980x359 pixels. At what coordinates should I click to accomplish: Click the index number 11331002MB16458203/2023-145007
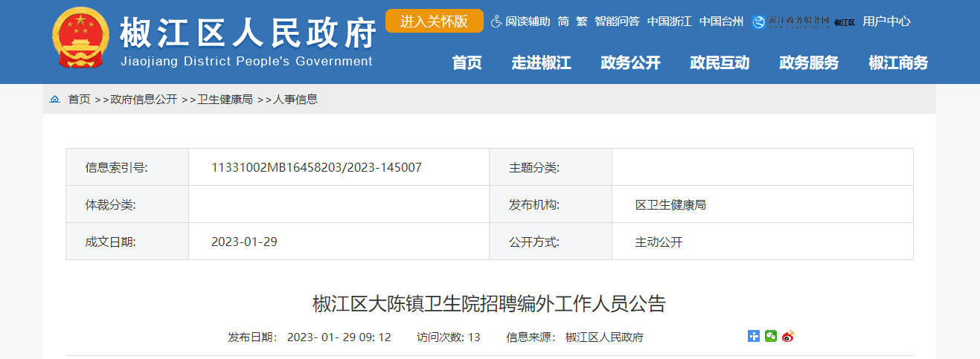click(316, 167)
